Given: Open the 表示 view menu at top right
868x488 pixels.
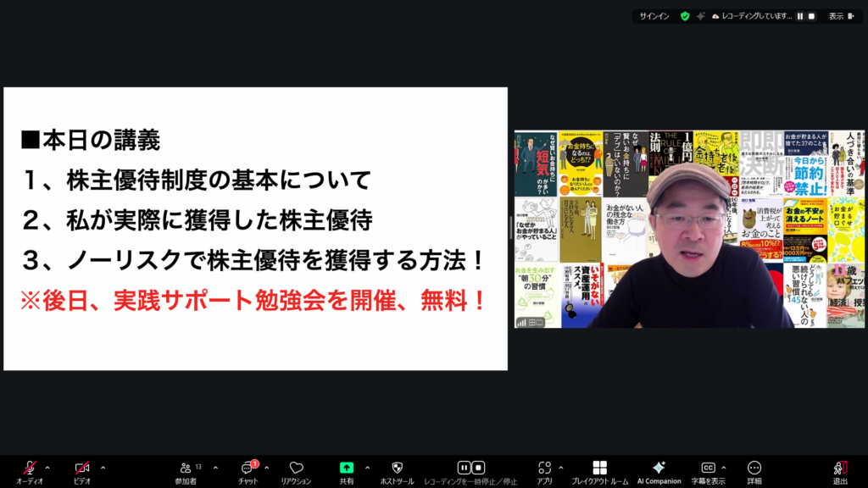Looking at the screenshot, I should click(836, 16).
